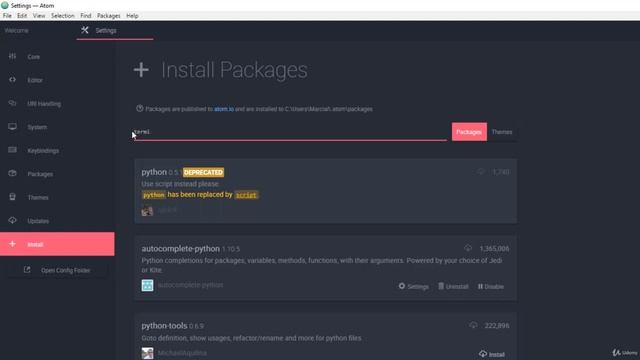Open the python-tools package title

(x=164, y=326)
